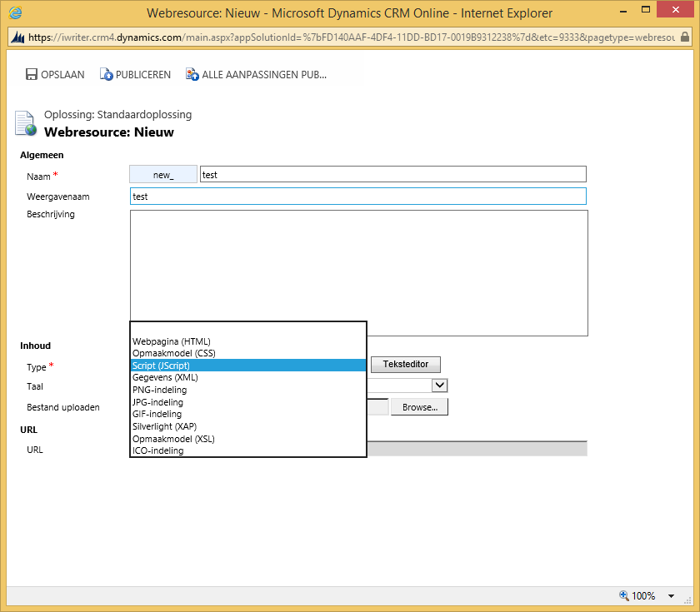700x612 pixels.
Task: Click the Alle aanpassingen publiceren icon
Action: (x=192, y=75)
